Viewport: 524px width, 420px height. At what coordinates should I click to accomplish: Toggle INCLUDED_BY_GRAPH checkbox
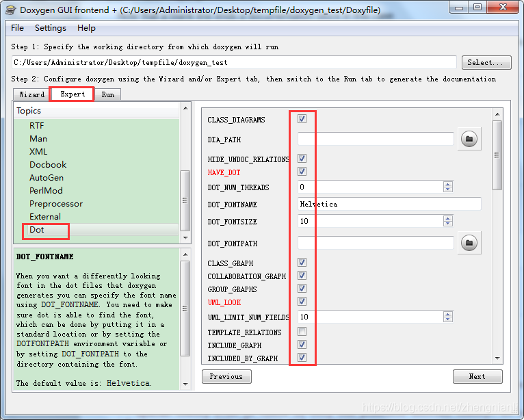tap(302, 358)
